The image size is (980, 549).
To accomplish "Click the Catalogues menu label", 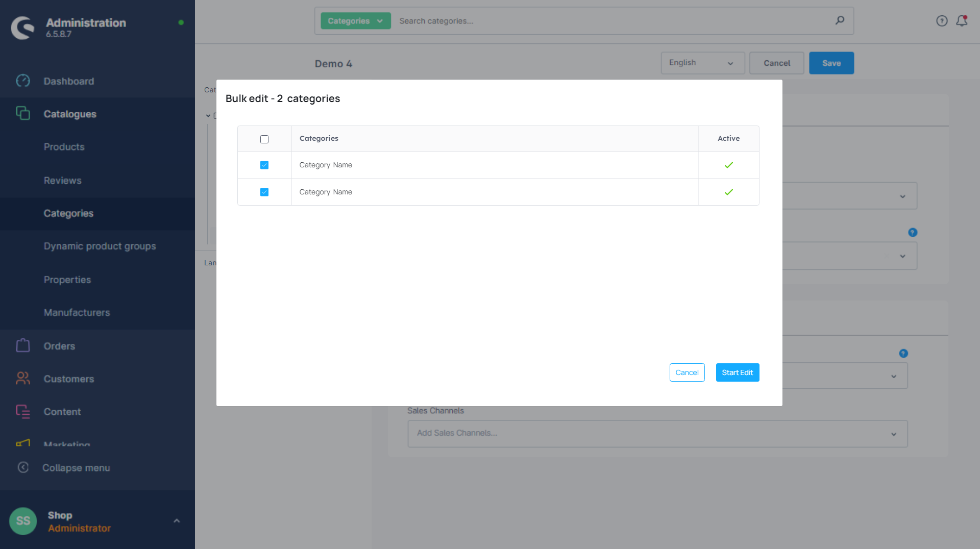I will tap(70, 114).
